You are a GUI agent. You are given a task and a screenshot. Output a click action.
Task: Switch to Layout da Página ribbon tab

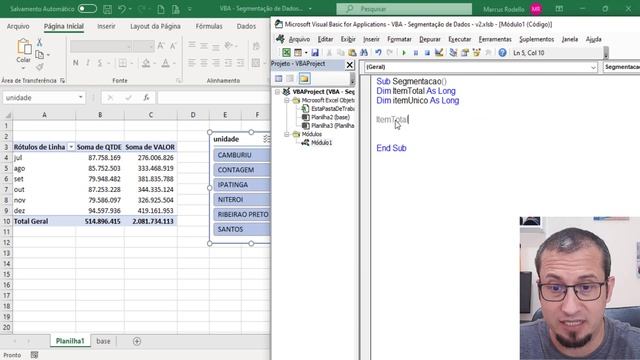tap(155, 26)
